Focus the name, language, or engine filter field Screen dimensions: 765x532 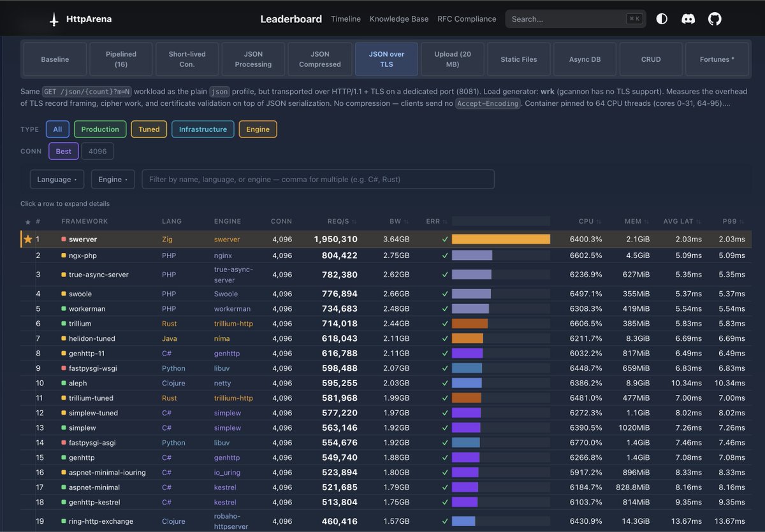point(318,180)
